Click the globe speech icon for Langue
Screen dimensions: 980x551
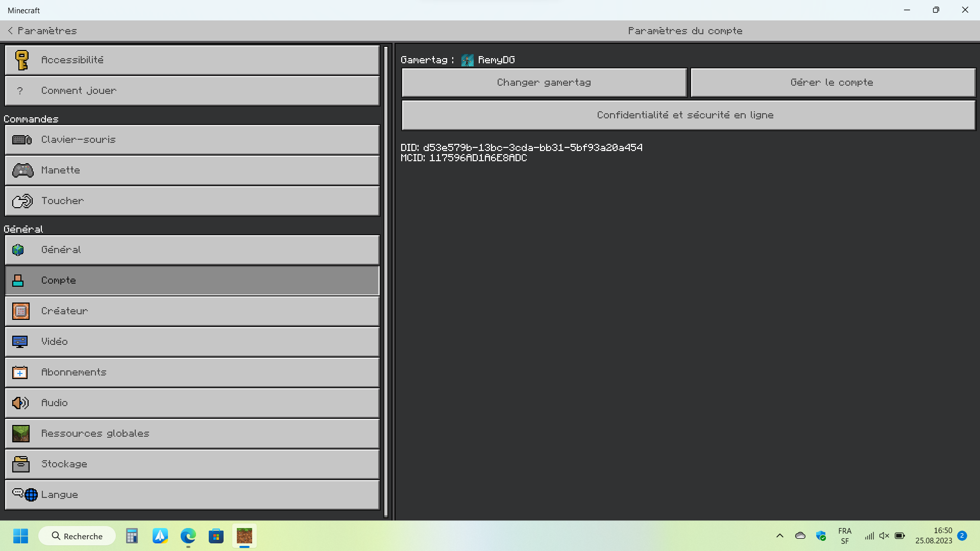(x=25, y=494)
